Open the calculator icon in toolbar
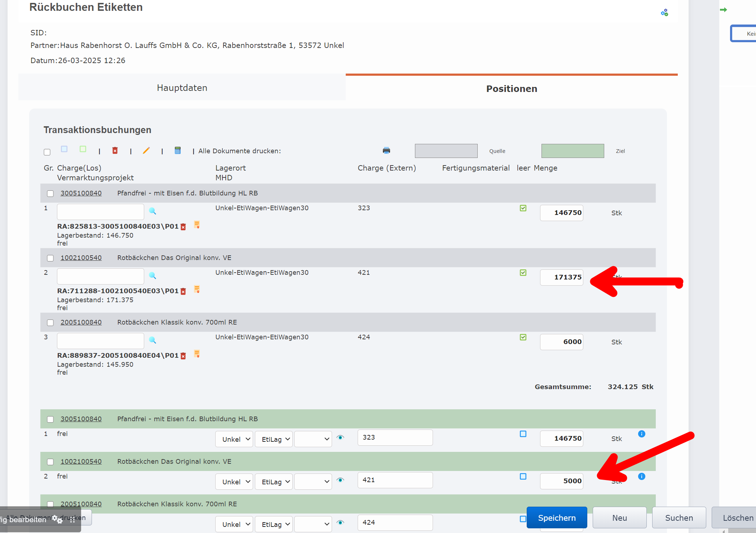The height and width of the screenshot is (533, 756). click(178, 150)
